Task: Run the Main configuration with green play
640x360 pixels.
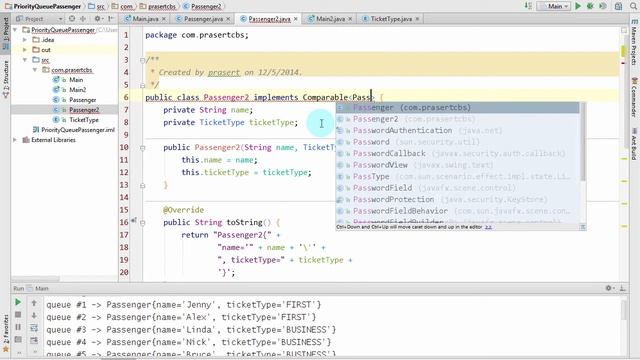Action: (x=578, y=6)
